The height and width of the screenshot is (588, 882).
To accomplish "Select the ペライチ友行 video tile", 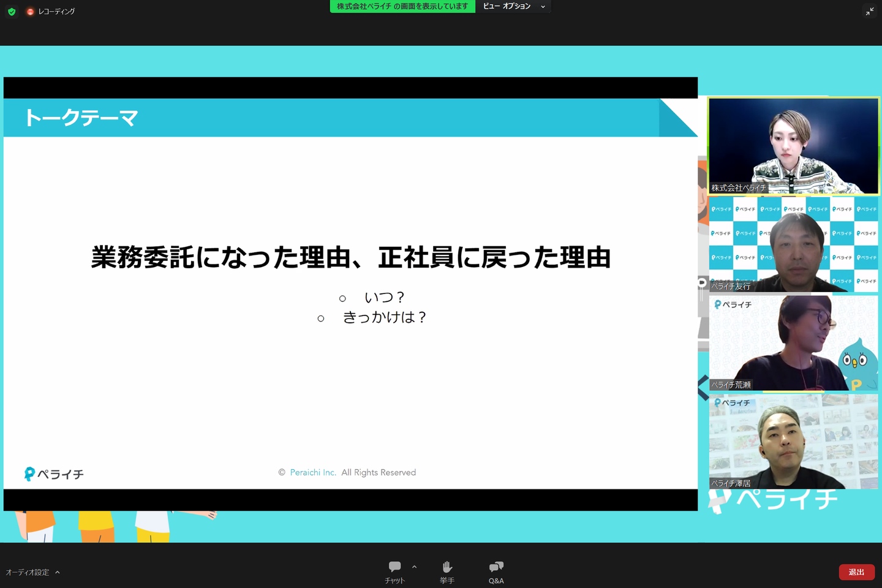I will (793, 244).
